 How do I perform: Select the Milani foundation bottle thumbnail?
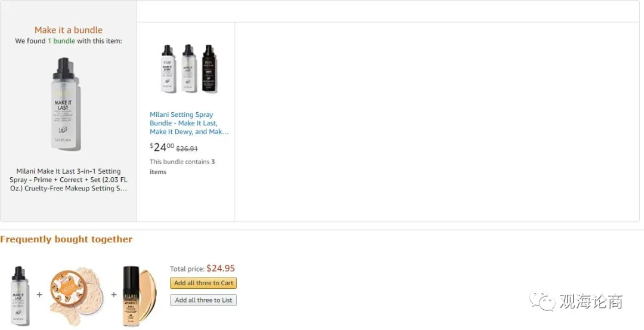tap(137, 296)
